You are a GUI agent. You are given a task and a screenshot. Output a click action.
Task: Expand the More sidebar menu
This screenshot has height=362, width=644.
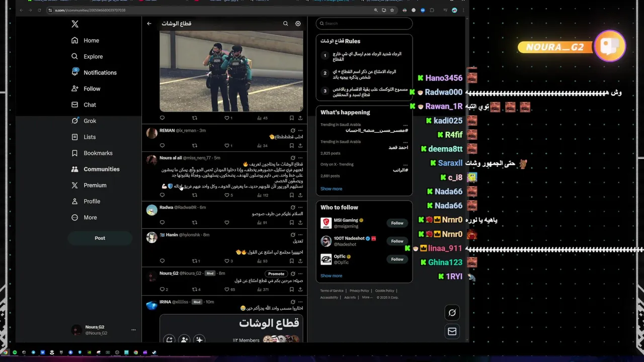84,217
